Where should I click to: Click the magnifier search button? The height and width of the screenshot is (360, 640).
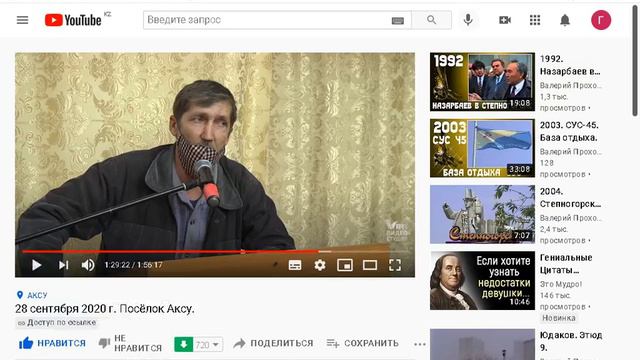click(431, 20)
